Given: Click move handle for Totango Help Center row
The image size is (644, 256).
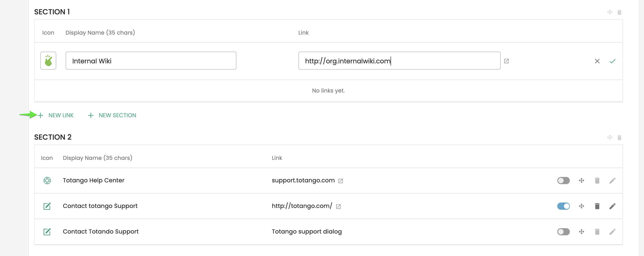Looking at the screenshot, I should tap(581, 181).
